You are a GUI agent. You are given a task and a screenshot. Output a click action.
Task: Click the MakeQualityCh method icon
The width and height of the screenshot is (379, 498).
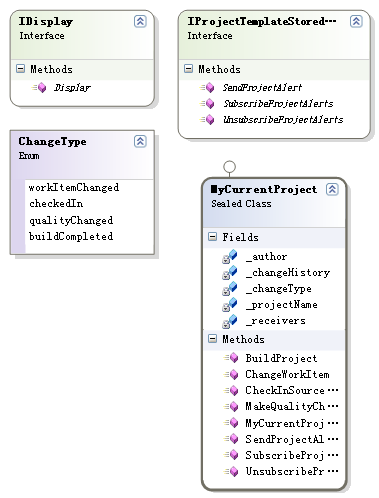click(x=231, y=406)
